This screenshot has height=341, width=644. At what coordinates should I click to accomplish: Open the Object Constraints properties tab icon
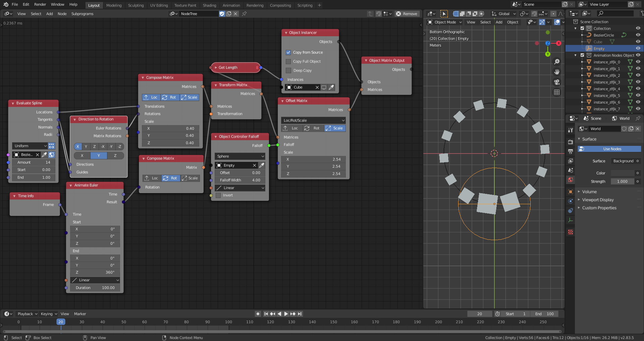(571, 211)
